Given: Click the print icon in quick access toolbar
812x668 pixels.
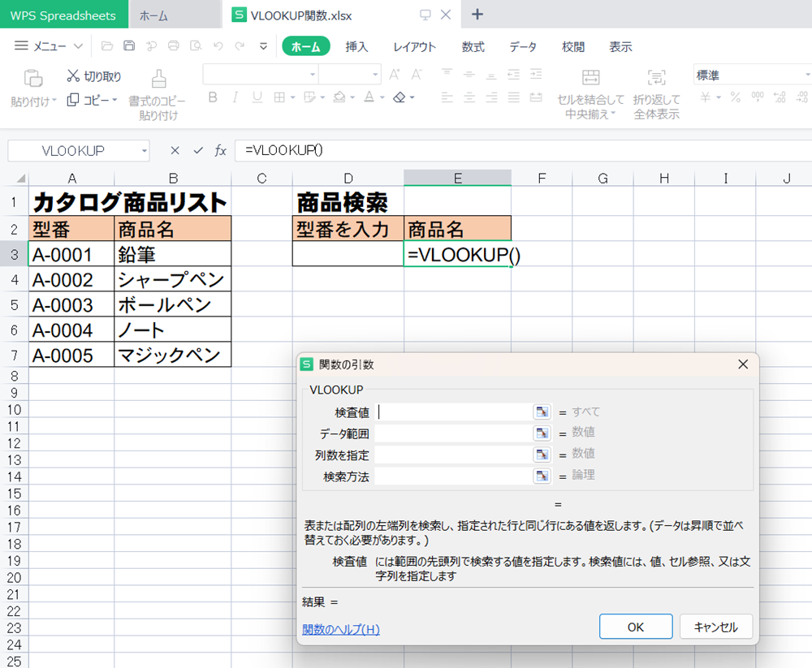Looking at the screenshot, I should [174, 46].
